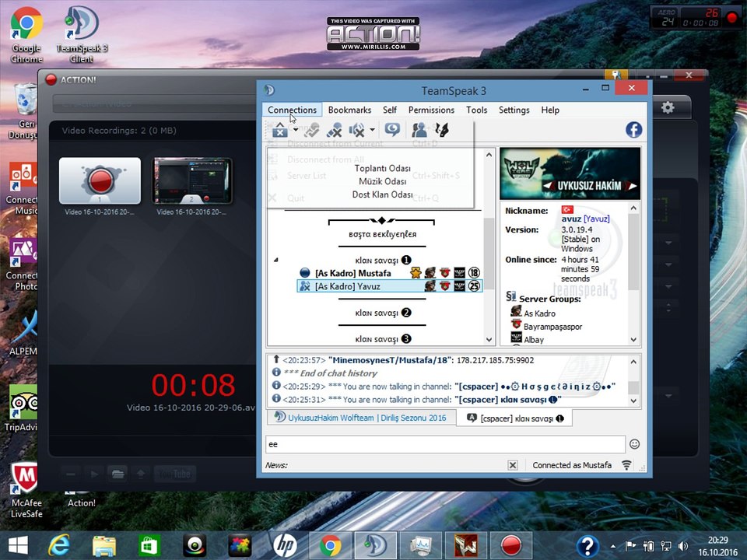Click the number 25 badge on Yavuz's row

pos(474,285)
